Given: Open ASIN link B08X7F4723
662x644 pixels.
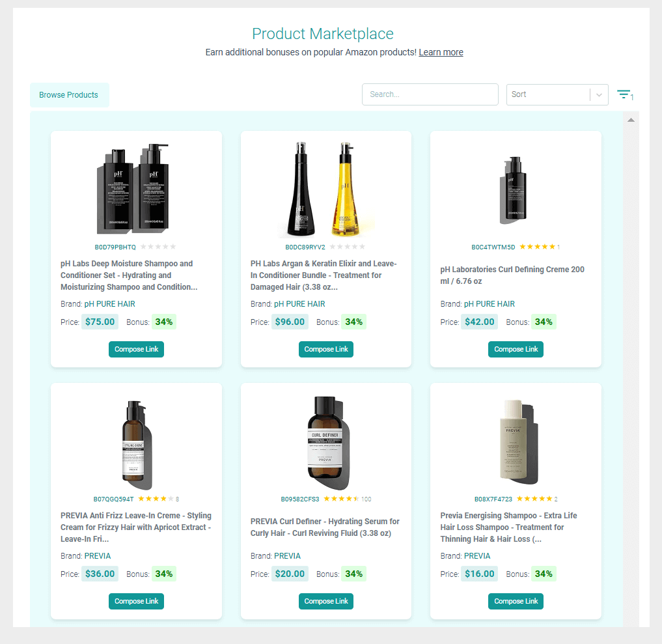Looking at the screenshot, I should [x=493, y=499].
